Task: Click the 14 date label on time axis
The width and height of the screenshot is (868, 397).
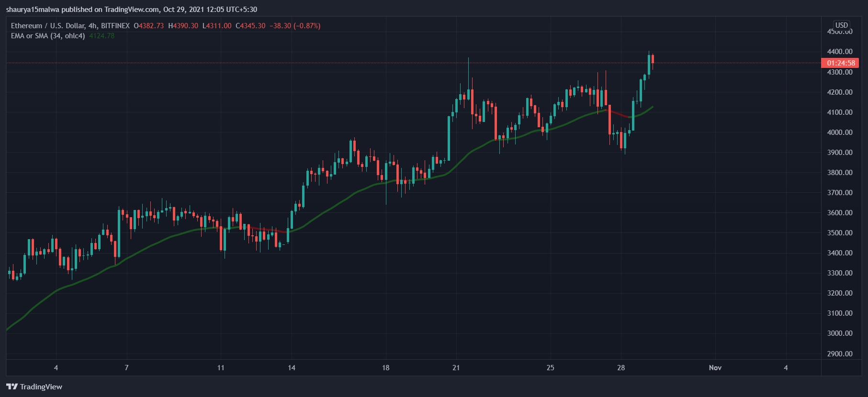Action: (292, 367)
